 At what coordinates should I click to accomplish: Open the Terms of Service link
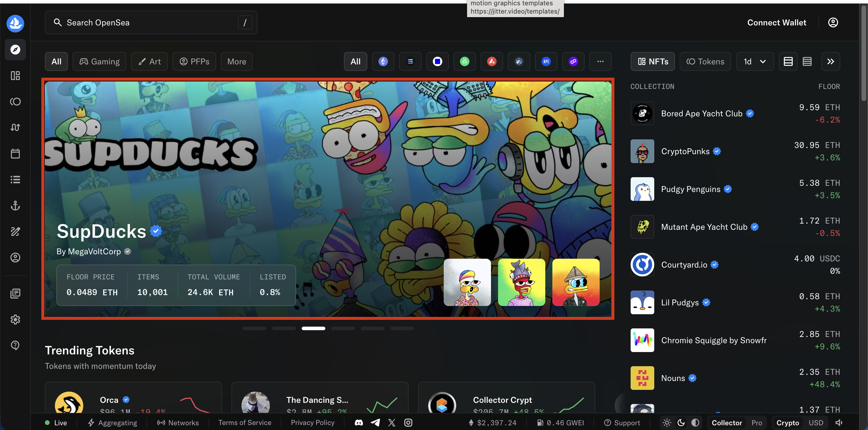point(245,423)
